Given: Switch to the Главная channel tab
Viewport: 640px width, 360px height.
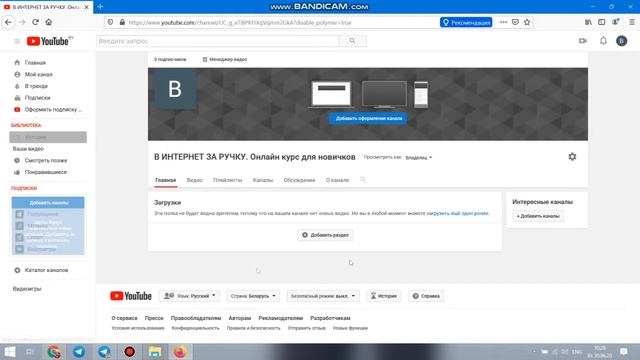Looking at the screenshot, I should (165, 180).
